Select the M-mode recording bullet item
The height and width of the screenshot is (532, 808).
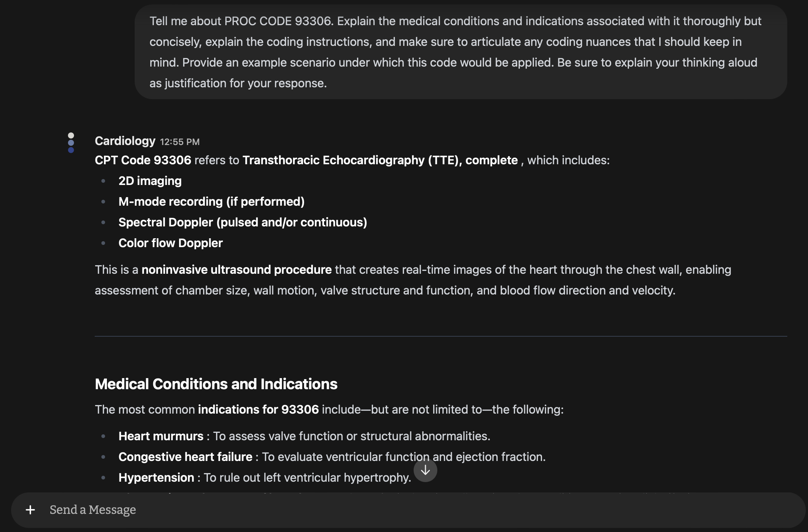click(211, 202)
